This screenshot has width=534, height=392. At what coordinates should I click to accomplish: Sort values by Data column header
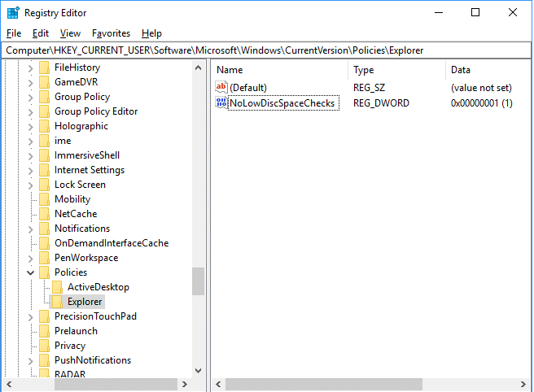(x=488, y=70)
